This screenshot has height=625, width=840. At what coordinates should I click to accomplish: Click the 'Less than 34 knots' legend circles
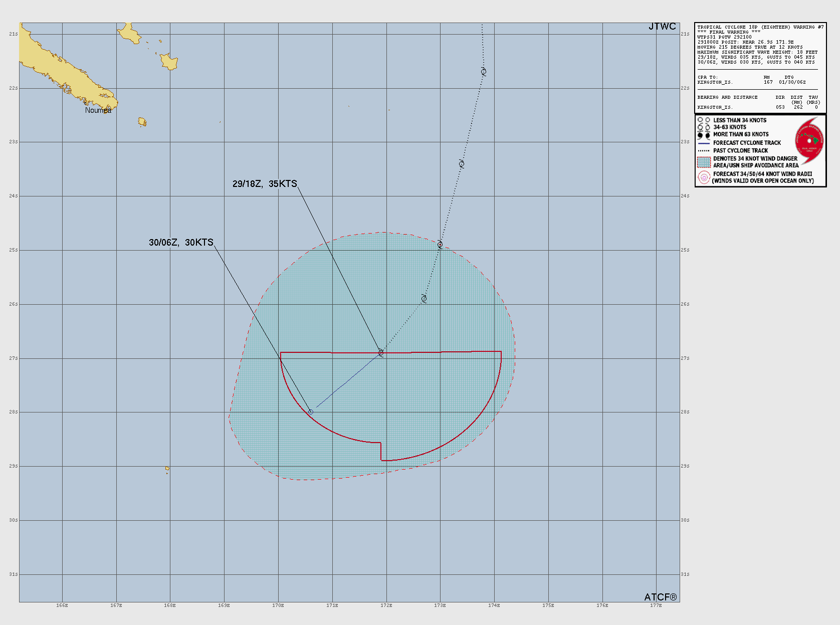[x=704, y=120]
